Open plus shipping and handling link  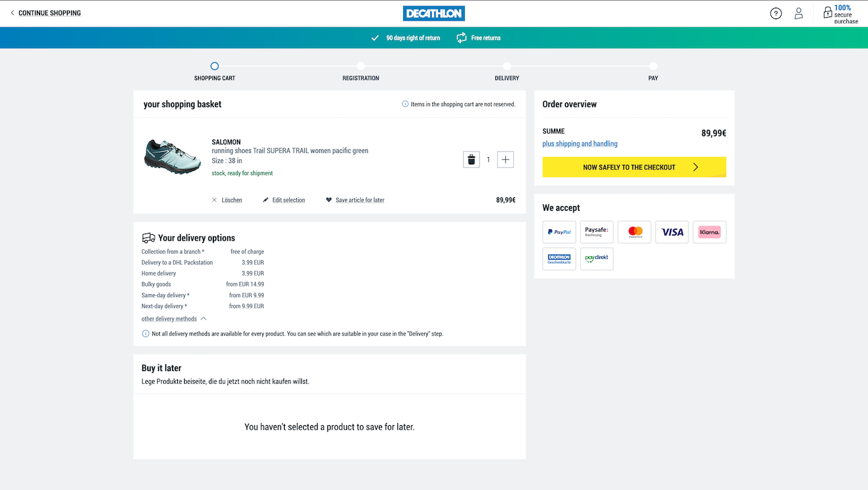(580, 144)
